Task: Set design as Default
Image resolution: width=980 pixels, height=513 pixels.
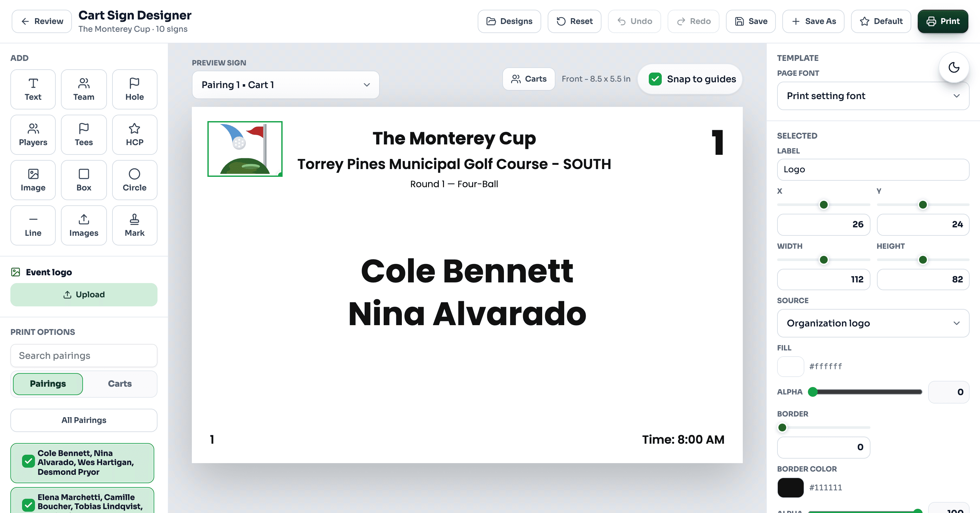Action: pos(881,21)
